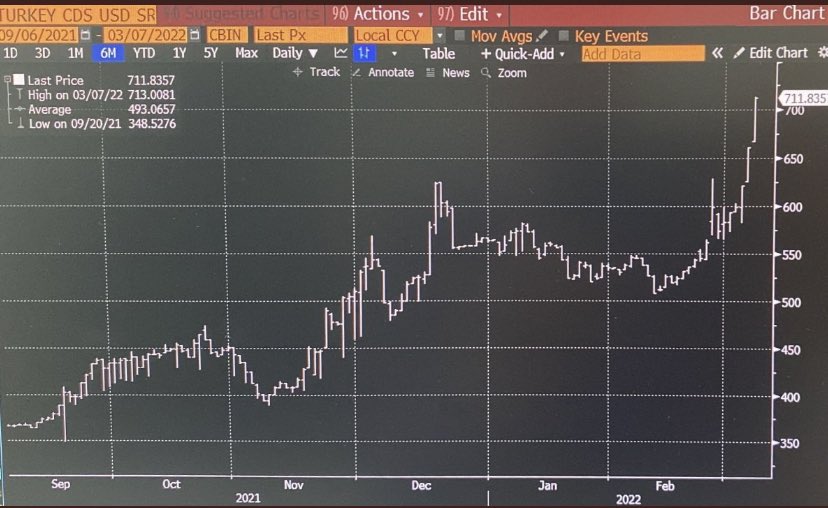Click the Quick-Add button
The height and width of the screenshot is (508, 828).
pos(523,53)
